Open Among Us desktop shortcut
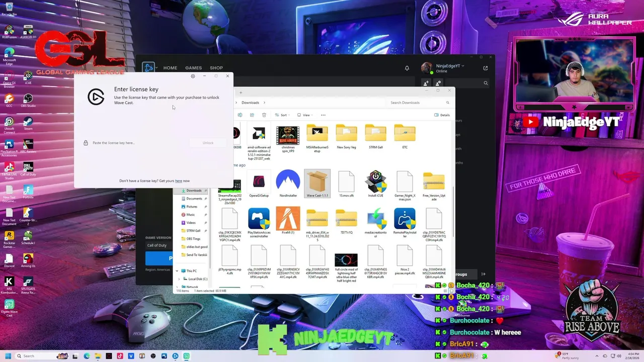The image size is (644, 362). pyautogui.click(x=28, y=261)
